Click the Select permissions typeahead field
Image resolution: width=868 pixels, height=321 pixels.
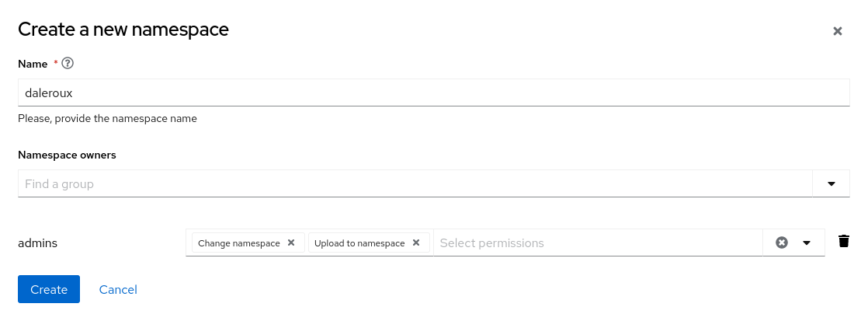(598, 242)
